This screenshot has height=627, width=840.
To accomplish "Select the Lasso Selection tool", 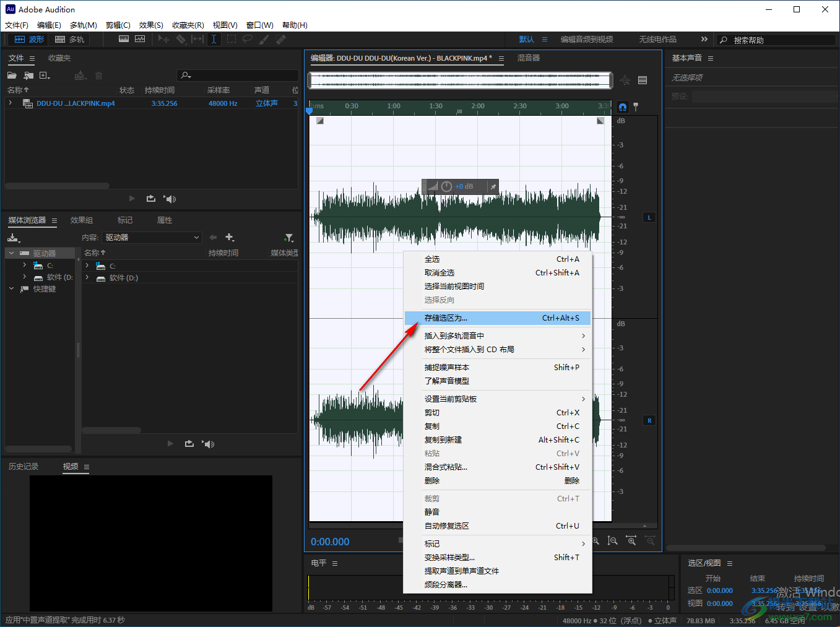I will (248, 39).
